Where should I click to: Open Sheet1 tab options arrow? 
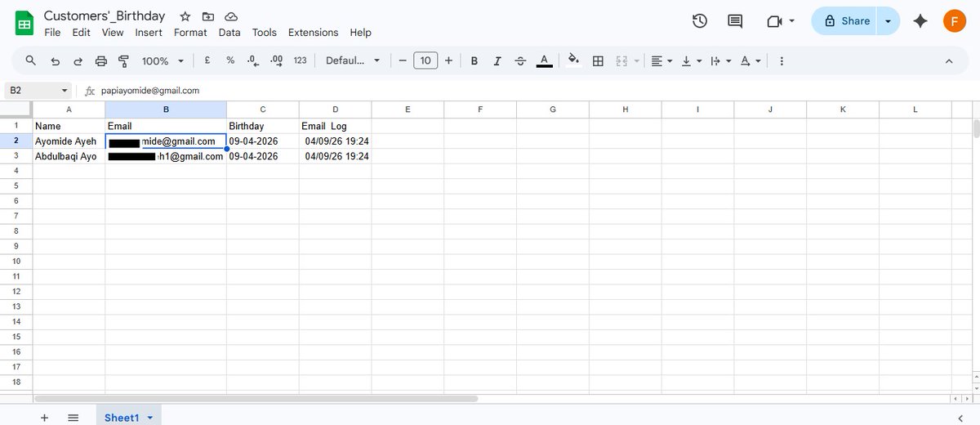coord(150,418)
